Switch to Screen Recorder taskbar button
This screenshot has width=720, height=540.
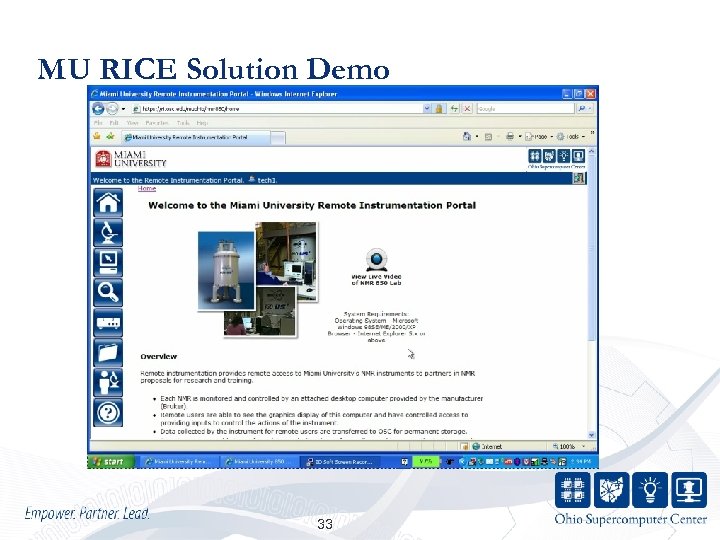coord(341,461)
